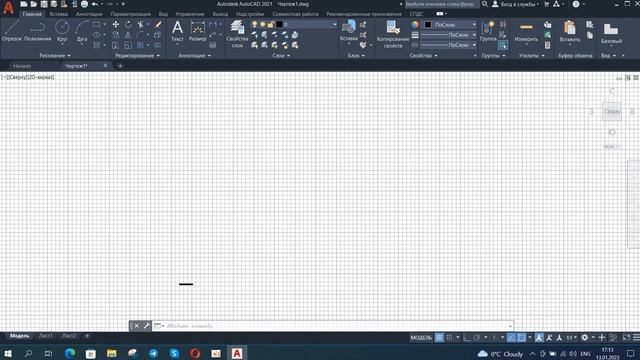Toggle grid display in status bar
Screen dimensions: 640x360
[439, 338]
